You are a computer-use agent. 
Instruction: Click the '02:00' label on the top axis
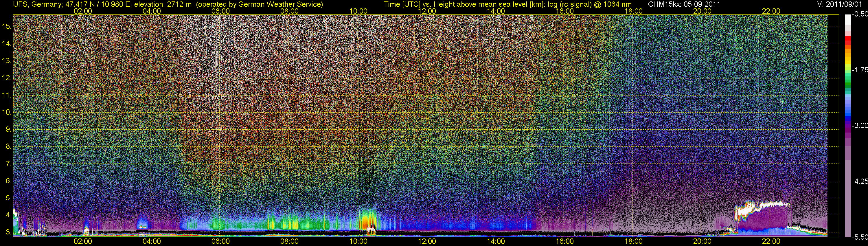coord(83,11)
